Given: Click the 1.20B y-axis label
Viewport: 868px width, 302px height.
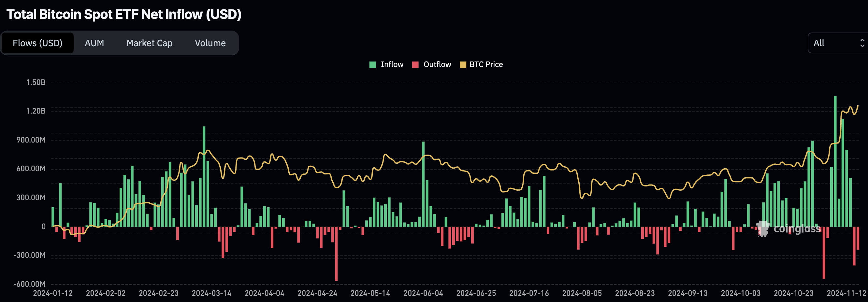Looking at the screenshot, I should [36, 111].
